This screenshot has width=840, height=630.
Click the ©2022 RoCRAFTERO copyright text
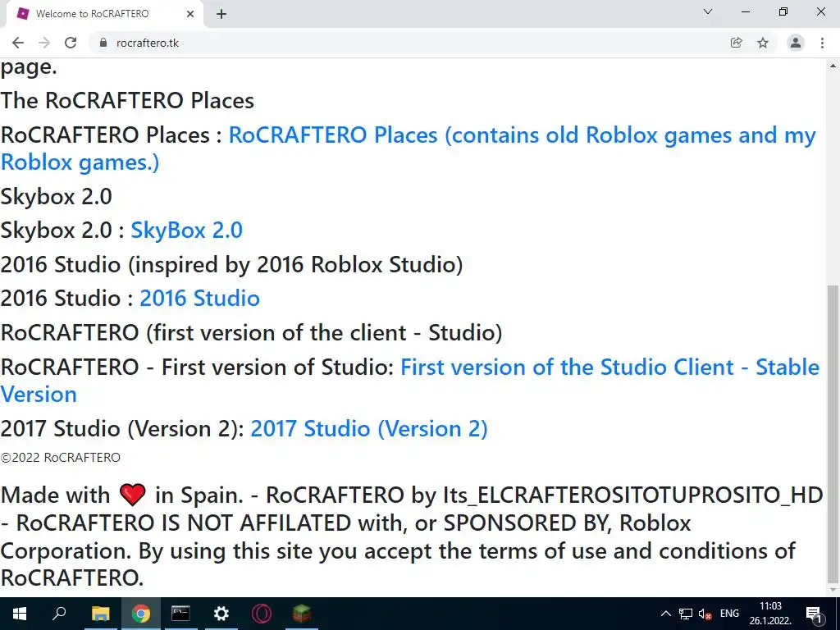tap(61, 458)
